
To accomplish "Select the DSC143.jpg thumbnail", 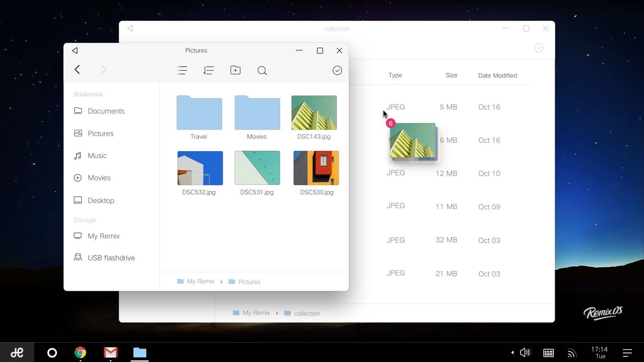I will (314, 113).
